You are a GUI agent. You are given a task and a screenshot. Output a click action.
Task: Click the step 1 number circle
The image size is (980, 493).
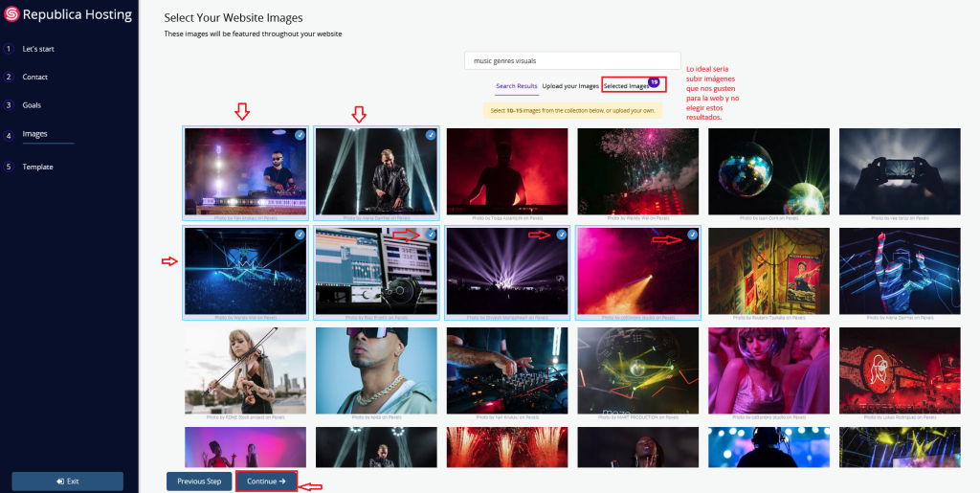click(9, 48)
